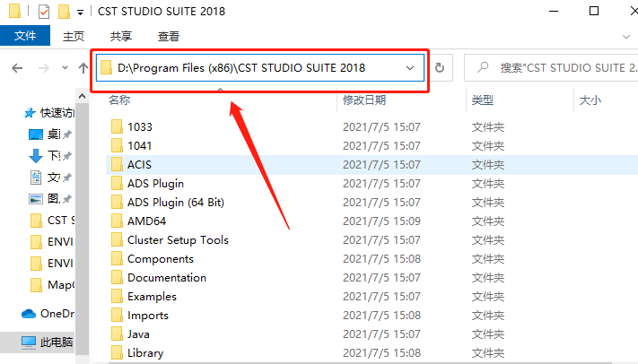Sort by the 类型 column header
This screenshot has width=638, height=364.
coord(483,100)
